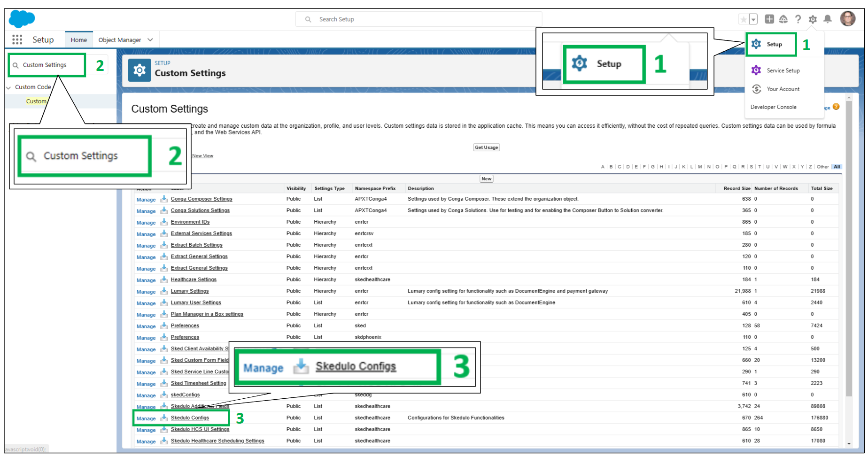
Task: Choose Developer Console from the menu
Action: pyautogui.click(x=773, y=107)
